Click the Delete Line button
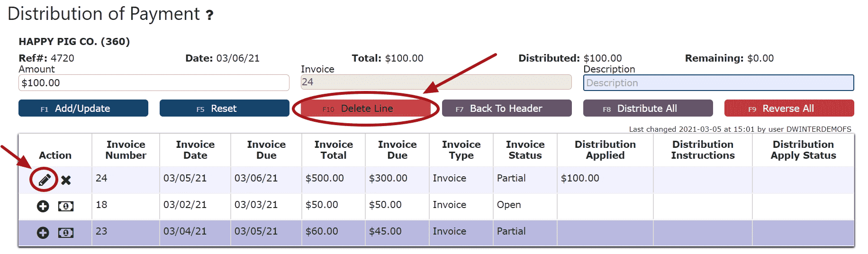Screen dimensions: 868x254 366,109
